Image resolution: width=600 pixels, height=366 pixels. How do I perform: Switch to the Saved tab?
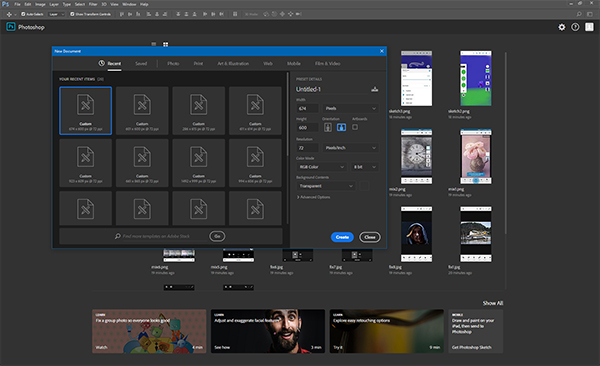tap(141, 64)
